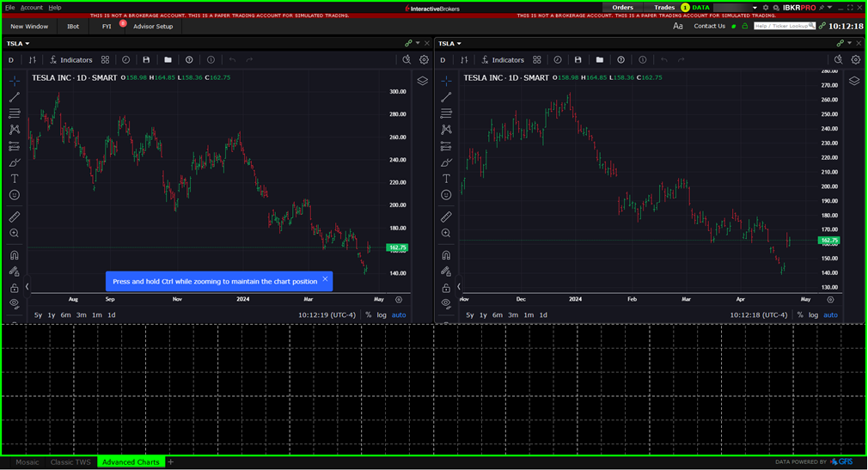868x470 pixels.
Task: Toggle hide drawings eye in left chart
Action: point(15,303)
